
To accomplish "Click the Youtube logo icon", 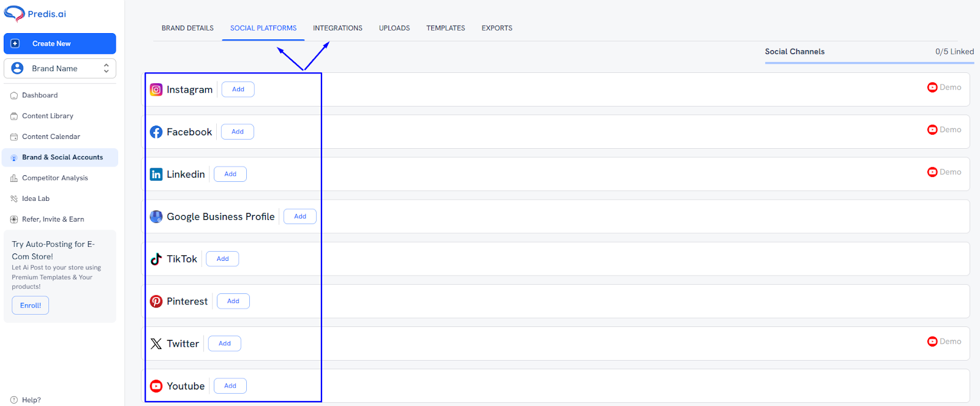I will click(x=156, y=386).
